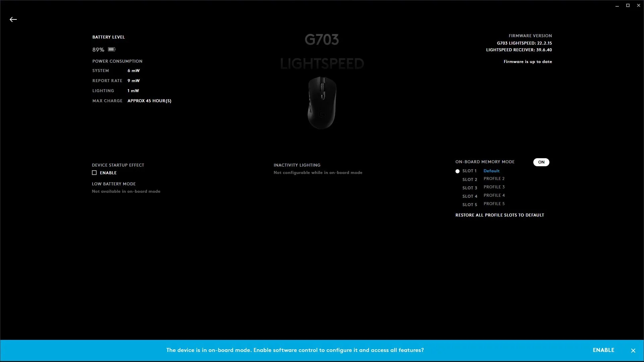The height and width of the screenshot is (362, 644).
Task: Click the G703 mouse image
Action: tap(322, 103)
